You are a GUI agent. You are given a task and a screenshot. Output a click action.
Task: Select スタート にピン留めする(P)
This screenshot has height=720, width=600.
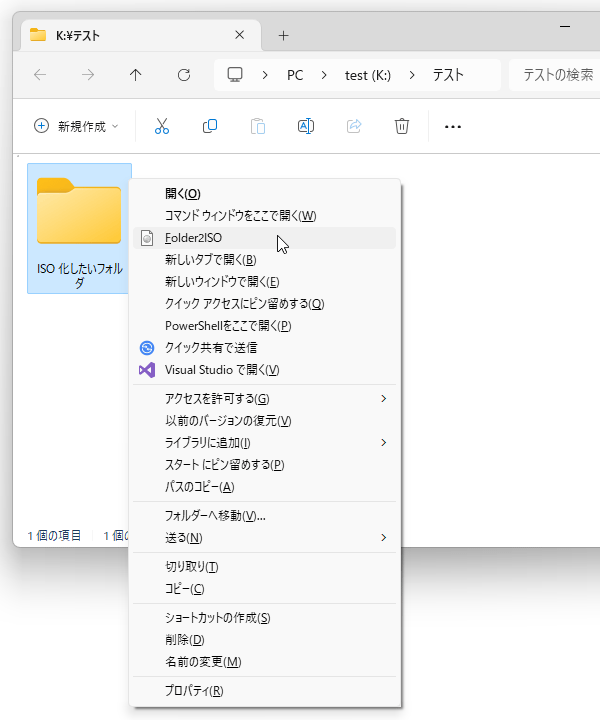[x=264, y=465]
